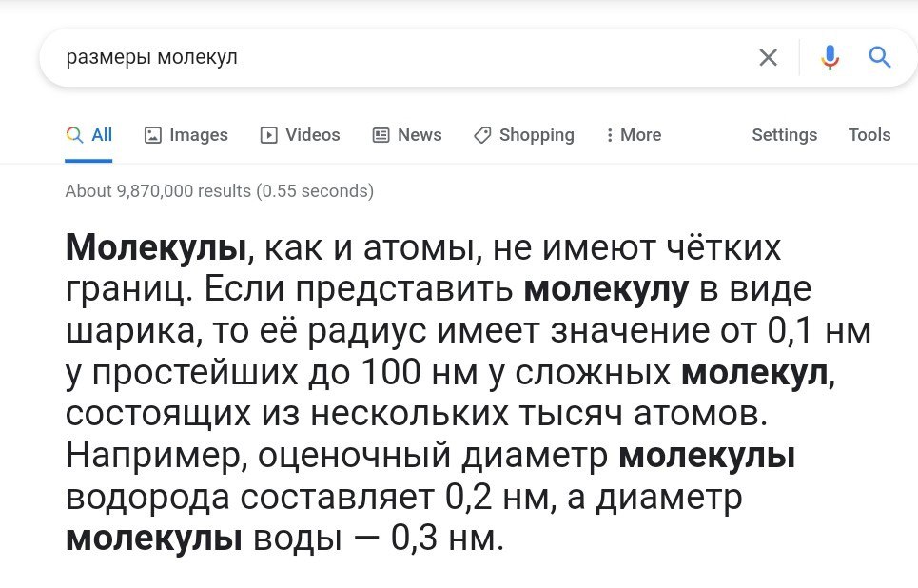Screen dimensions: 918x588
Task: Click the bold word "Молекулы" starting the snippet
Action: (156, 249)
